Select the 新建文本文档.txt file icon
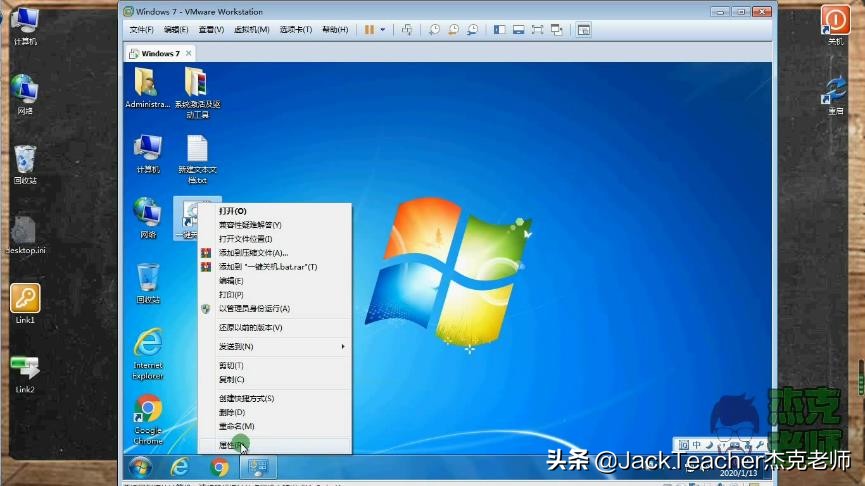Screen dimensions: 865x486 click(x=197, y=159)
